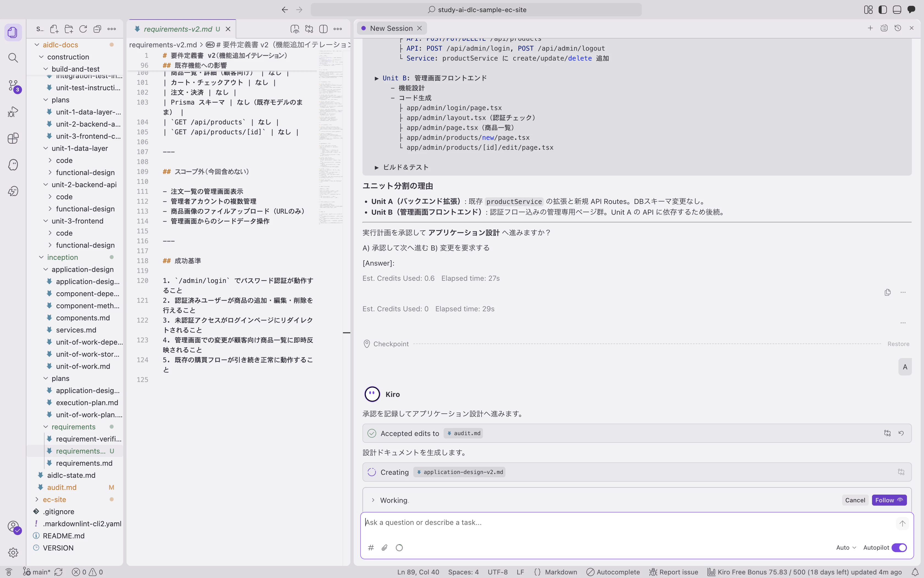Open notifications bell in status bar
924x578 pixels.
click(915, 572)
